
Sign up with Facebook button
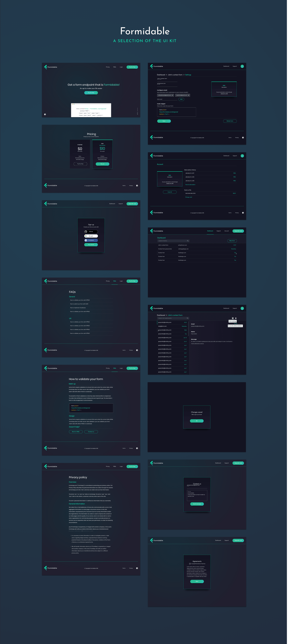click(x=91, y=240)
